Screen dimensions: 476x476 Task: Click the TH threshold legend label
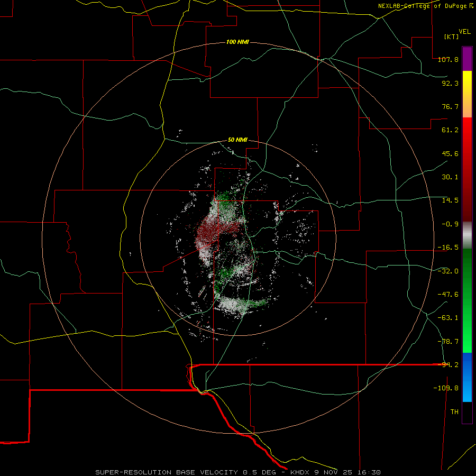point(454,412)
